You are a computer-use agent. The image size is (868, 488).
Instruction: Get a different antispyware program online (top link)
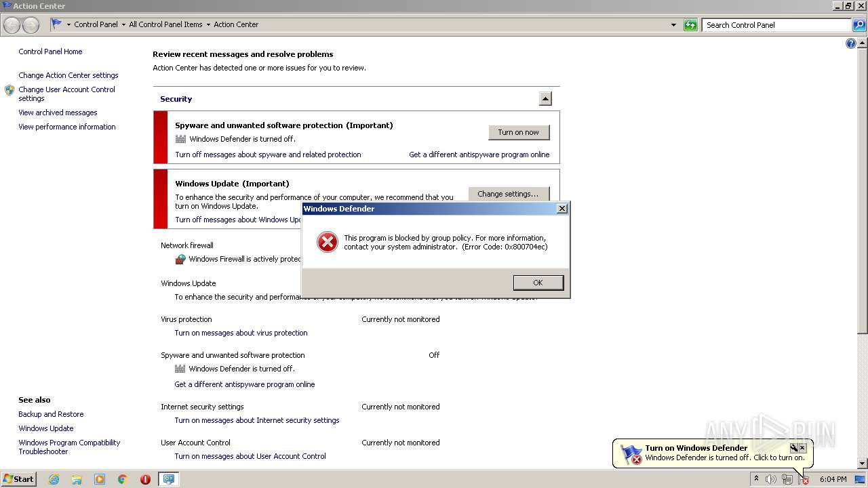click(479, 155)
